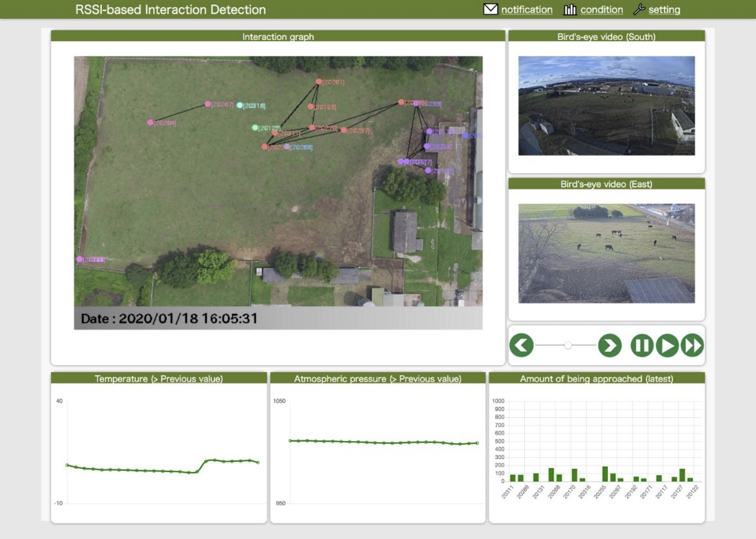Screen dimensions: 756x539
Task: Click the first data point of temperature line
Action: coord(67,465)
